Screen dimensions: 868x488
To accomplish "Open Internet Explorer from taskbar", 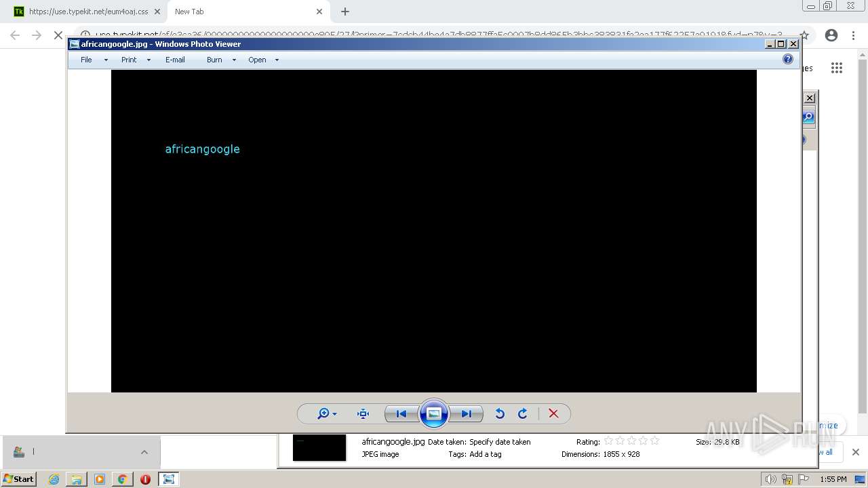I will (54, 479).
